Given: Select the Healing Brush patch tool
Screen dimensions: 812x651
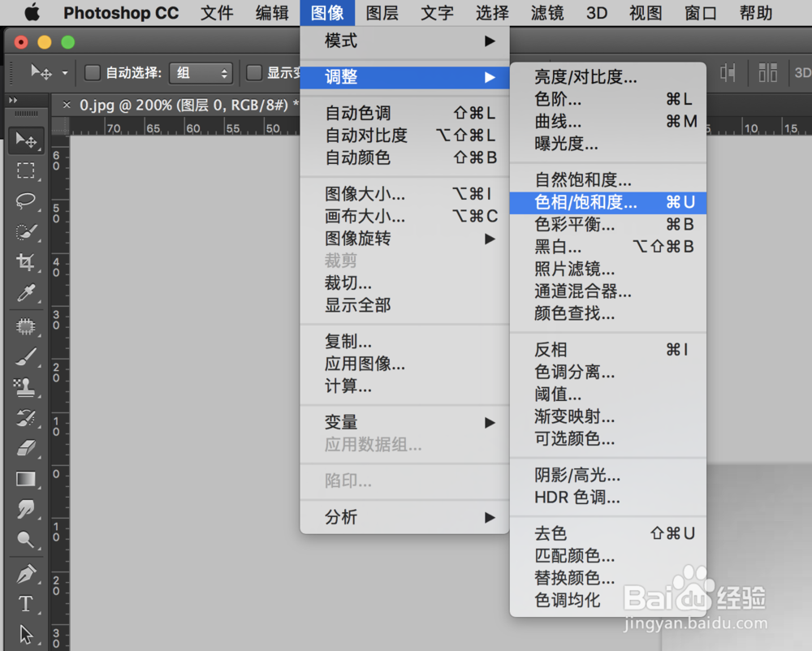Looking at the screenshot, I should pos(25,326).
